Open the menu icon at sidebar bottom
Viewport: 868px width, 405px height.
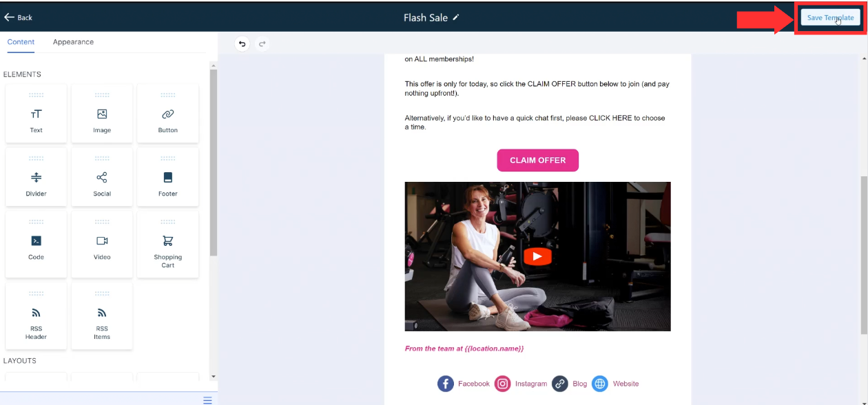point(207,399)
